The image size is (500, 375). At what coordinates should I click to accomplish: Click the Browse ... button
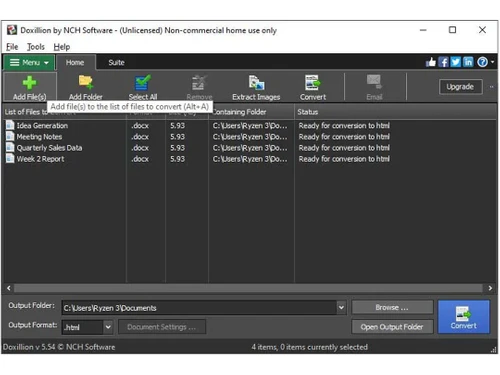click(392, 307)
